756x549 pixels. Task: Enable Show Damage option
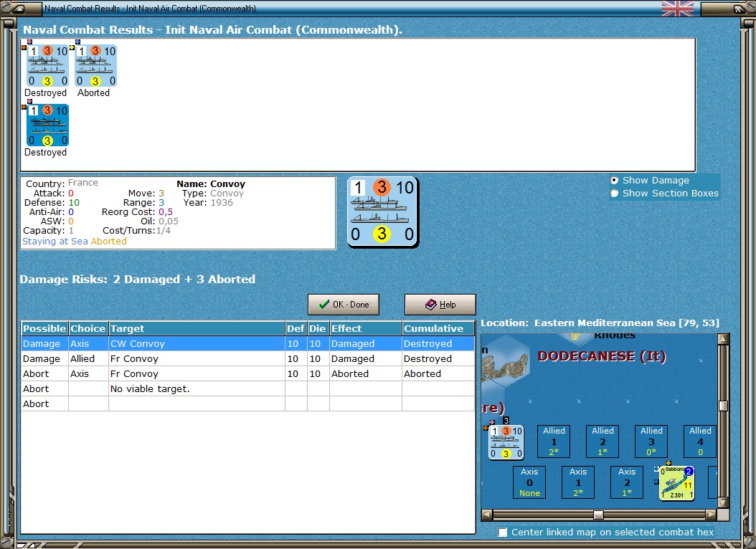pyautogui.click(x=614, y=180)
